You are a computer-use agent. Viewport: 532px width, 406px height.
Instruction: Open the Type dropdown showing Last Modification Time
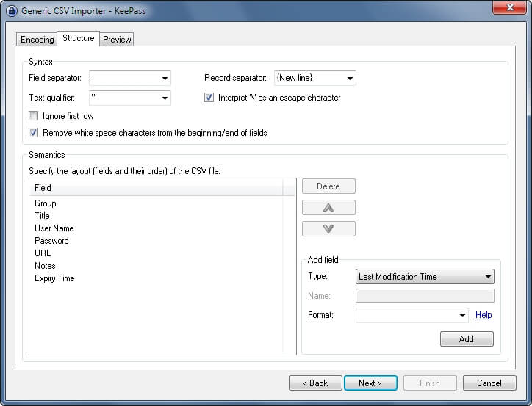tap(425, 277)
